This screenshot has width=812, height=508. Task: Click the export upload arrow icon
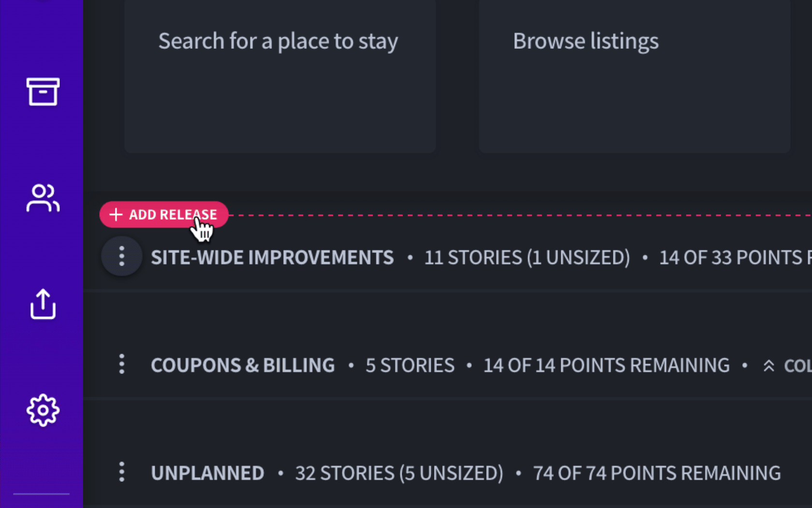(x=43, y=304)
